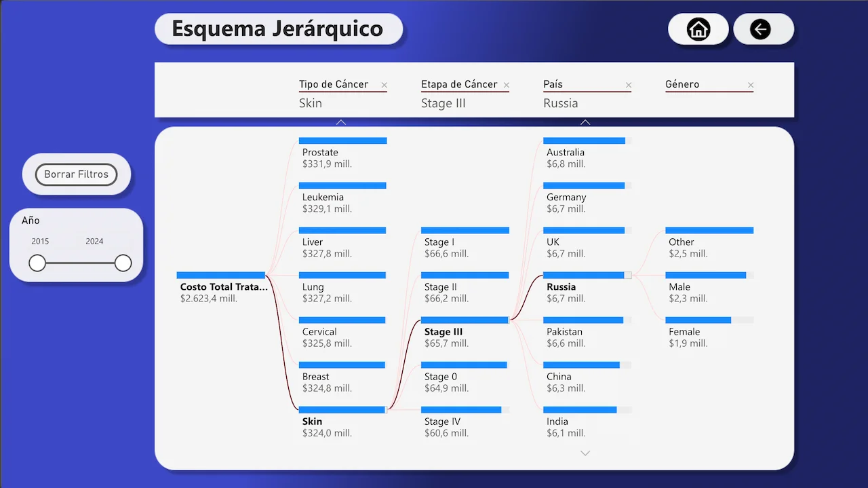This screenshot has width=868, height=488.
Task: Remove the Etapa de Cáncer level with X
Action: point(506,85)
